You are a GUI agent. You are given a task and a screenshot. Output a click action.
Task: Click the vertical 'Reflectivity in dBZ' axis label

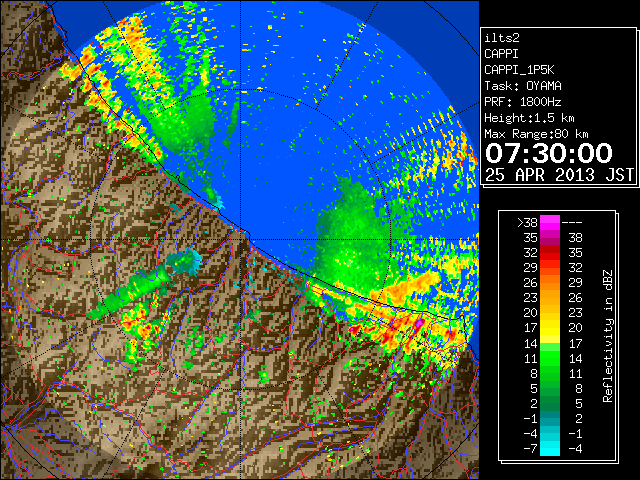[608, 336]
